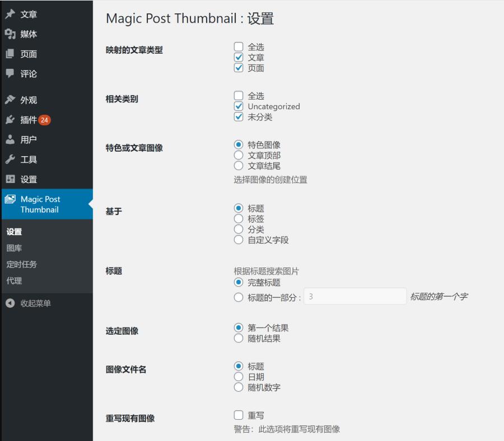Select the 自定义字段 radio option

click(239, 240)
